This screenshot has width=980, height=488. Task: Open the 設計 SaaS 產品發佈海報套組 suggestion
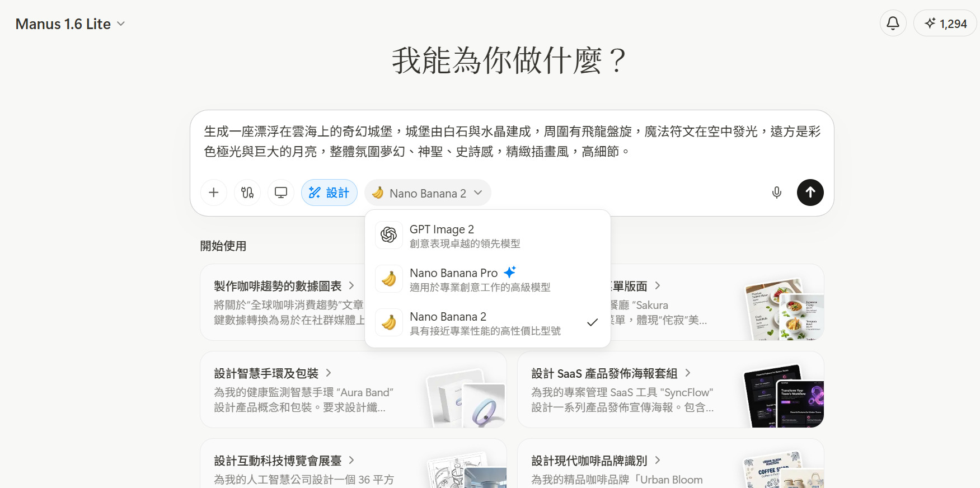670,390
